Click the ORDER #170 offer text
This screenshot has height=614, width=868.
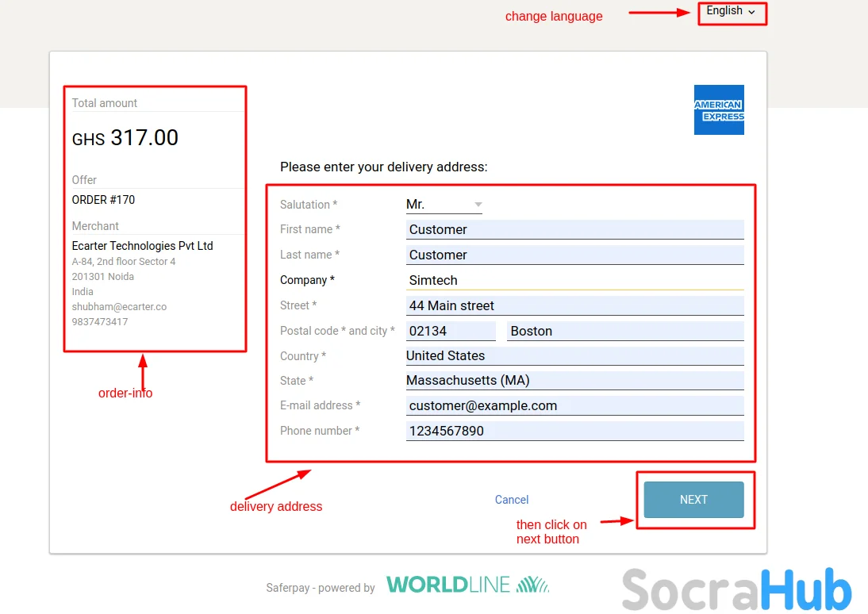tap(103, 200)
